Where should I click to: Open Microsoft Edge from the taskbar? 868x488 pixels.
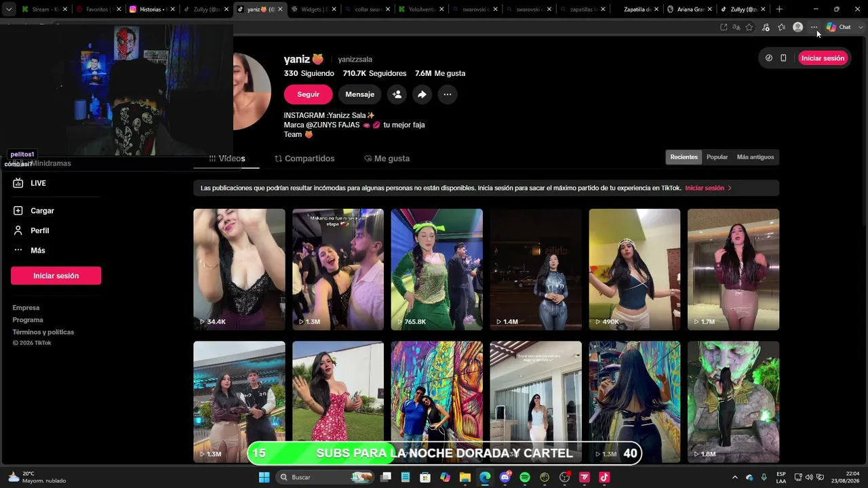click(x=485, y=477)
